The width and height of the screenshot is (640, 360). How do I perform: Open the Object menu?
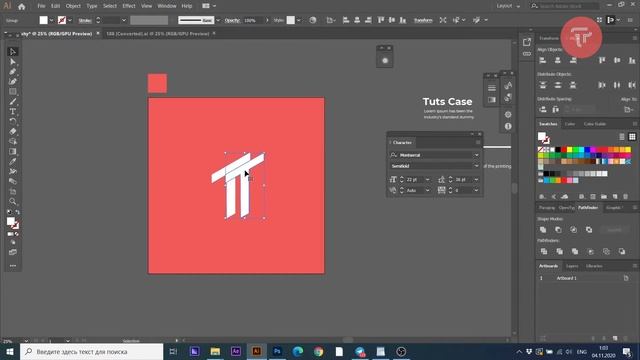pos(73,6)
